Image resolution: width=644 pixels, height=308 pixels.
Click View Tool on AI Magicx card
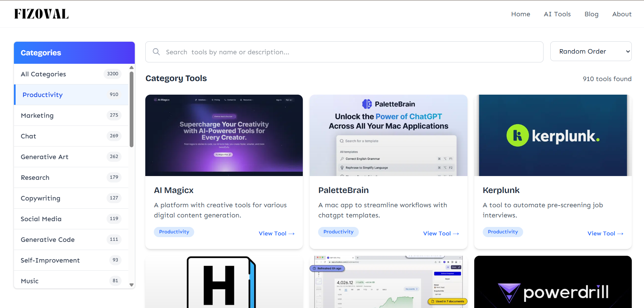pos(276,233)
